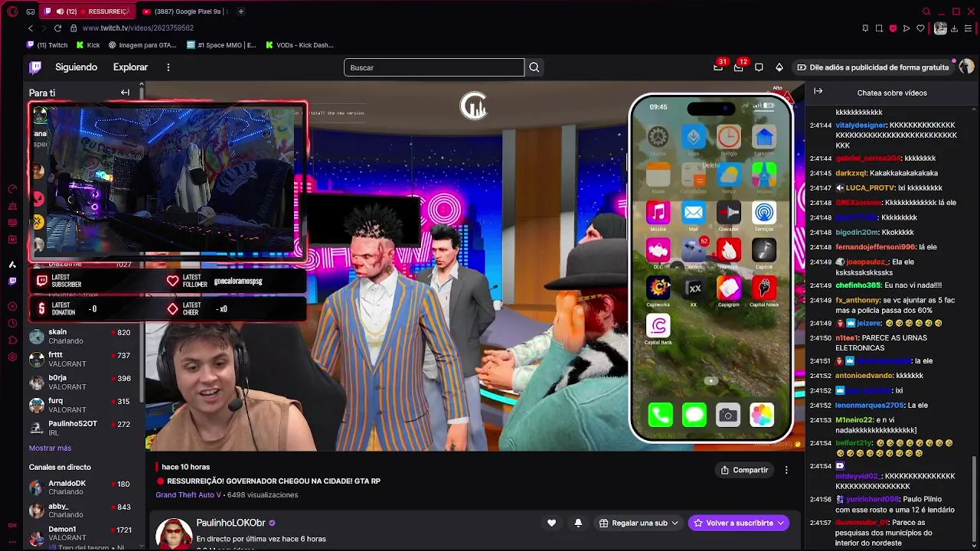The height and width of the screenshot is (551, 980).
Task: Open the skain channel in sidebar
Action: click(84, 336)
